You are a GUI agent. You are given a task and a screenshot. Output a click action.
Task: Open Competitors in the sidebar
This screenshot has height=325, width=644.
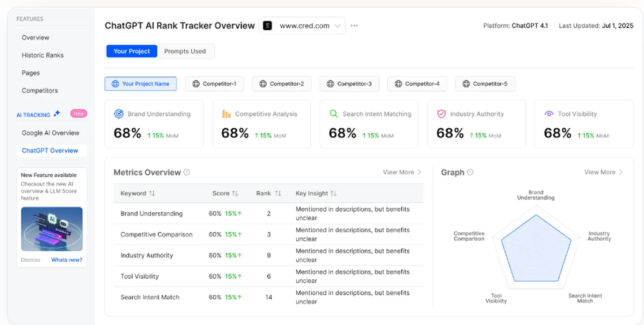[40, 90]
